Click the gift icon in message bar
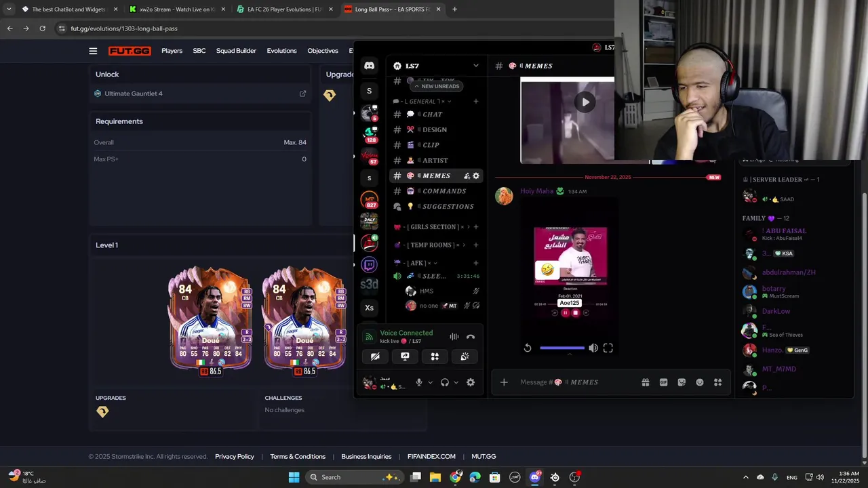The image size is (868, 488). click(x=646, y=382)
